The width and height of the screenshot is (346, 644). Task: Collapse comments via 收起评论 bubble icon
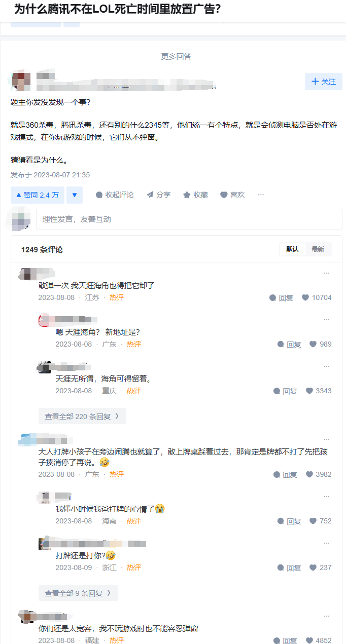point(99,195)
